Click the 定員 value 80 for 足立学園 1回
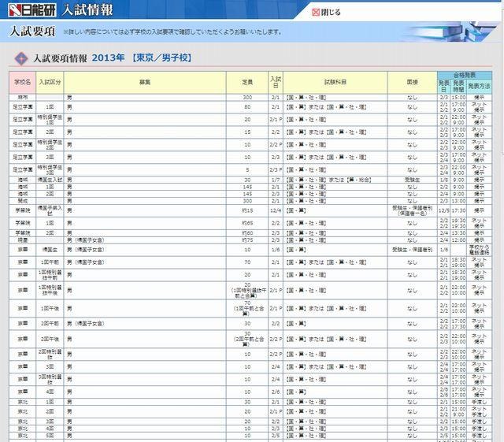The width and height of the screenshot is (504, 442). pos(247,107)
